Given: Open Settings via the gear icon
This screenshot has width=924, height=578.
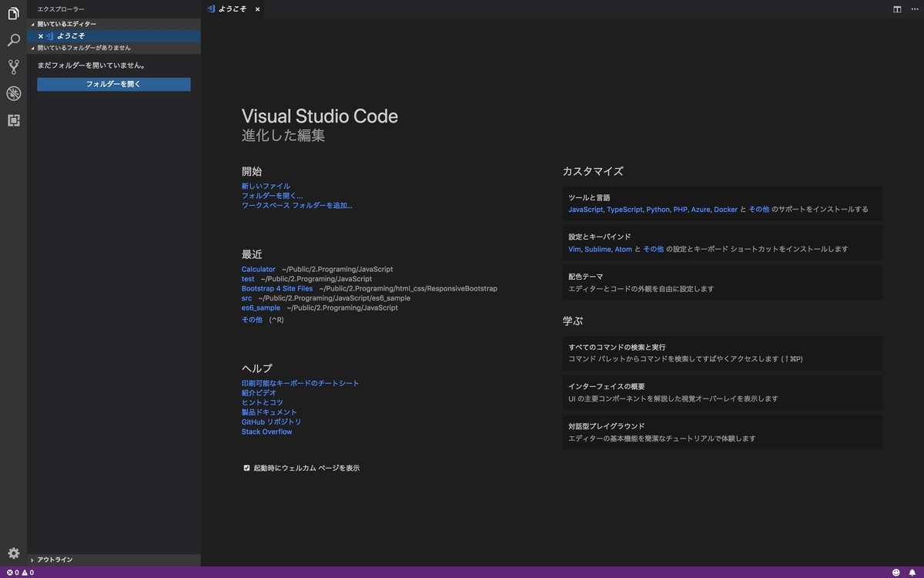Looking at the screenshot, I should click(13, 553).
